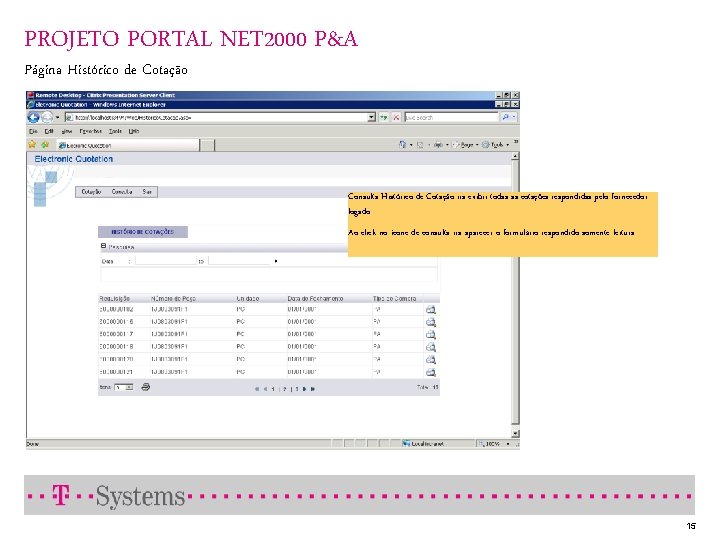Screen dimensions: 720x540
Task: Jump to first page pager arrow
Action: 257,389
